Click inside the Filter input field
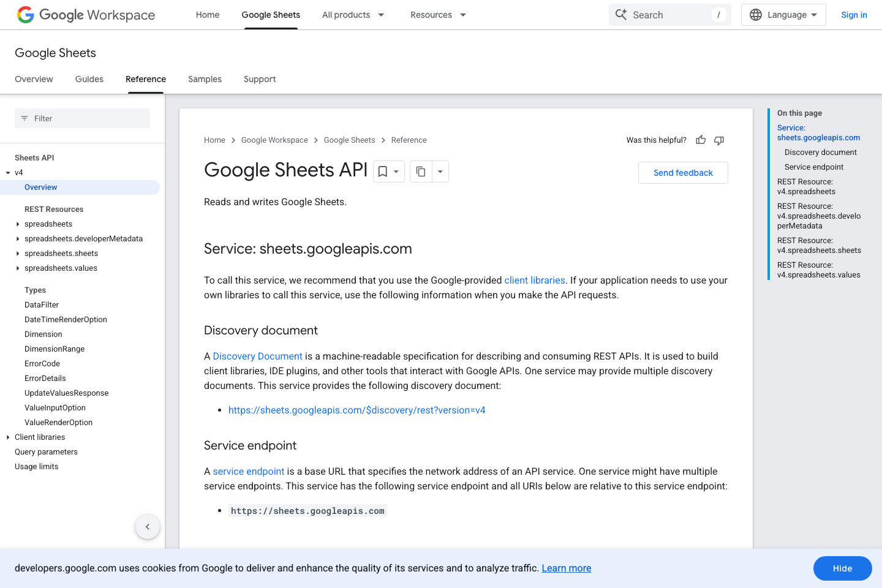This screenshot has width=882, height=588. (x=80, y=118)
